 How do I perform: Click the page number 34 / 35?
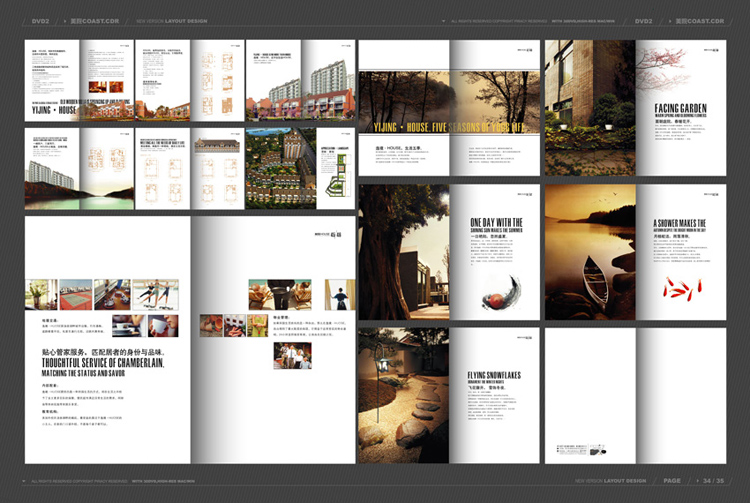[x=713, y=481]
